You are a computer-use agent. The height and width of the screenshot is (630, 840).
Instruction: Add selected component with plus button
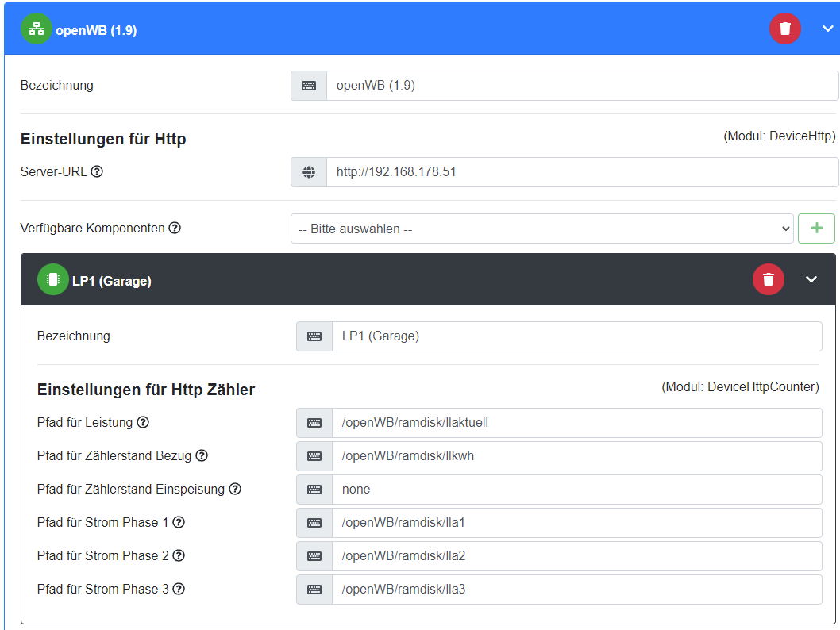[816, 229]
